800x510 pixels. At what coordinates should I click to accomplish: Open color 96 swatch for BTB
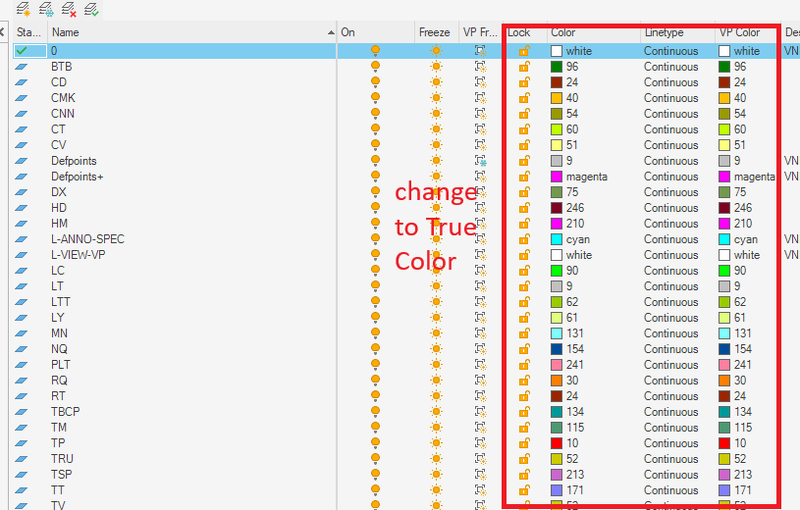click(x=557, y=66)
